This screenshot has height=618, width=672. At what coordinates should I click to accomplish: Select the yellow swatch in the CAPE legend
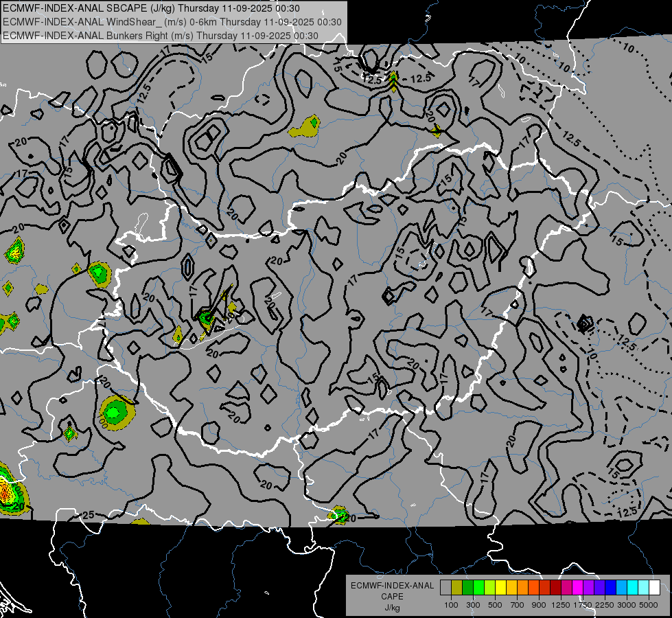[501, 588]
